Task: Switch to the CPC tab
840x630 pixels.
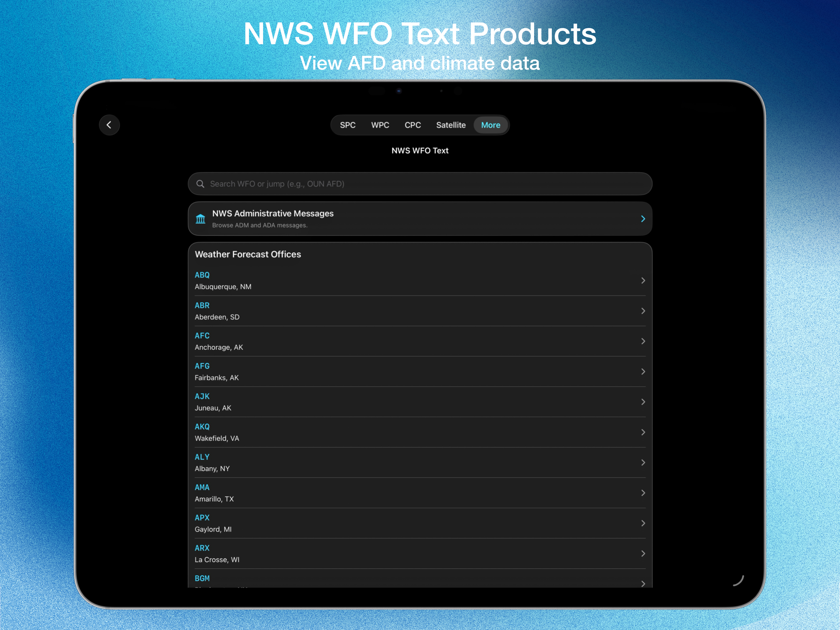Action: 413,125
